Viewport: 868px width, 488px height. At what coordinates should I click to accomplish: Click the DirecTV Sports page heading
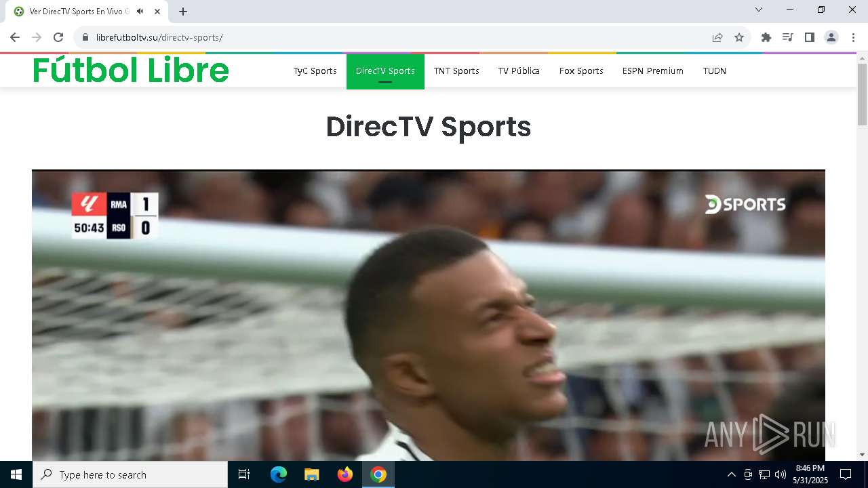[x=429, y=127]
